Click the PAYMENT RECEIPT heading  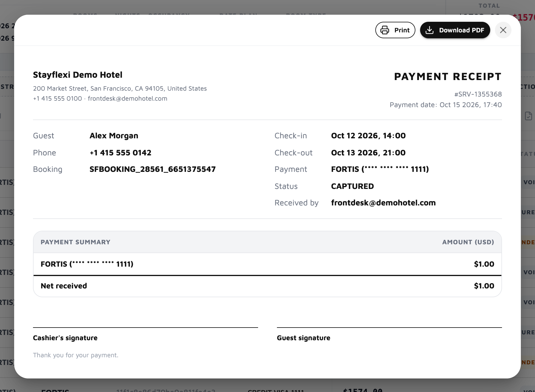[x=448, y=77]
